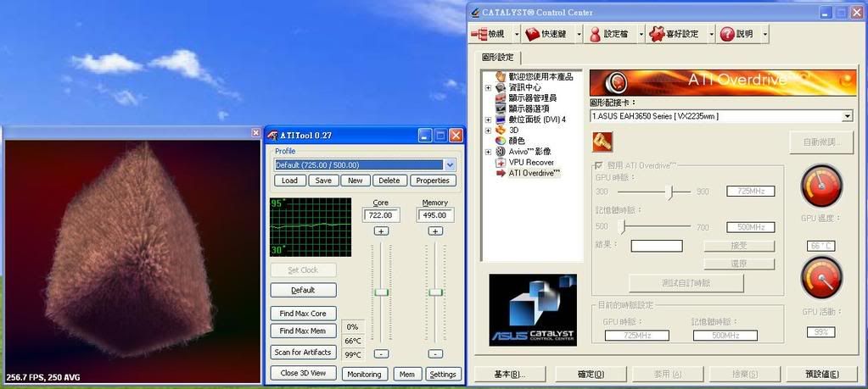This screenshot has width=868, height=389.
Task: Click the minus button below Core slider
Action: [382, 353]
